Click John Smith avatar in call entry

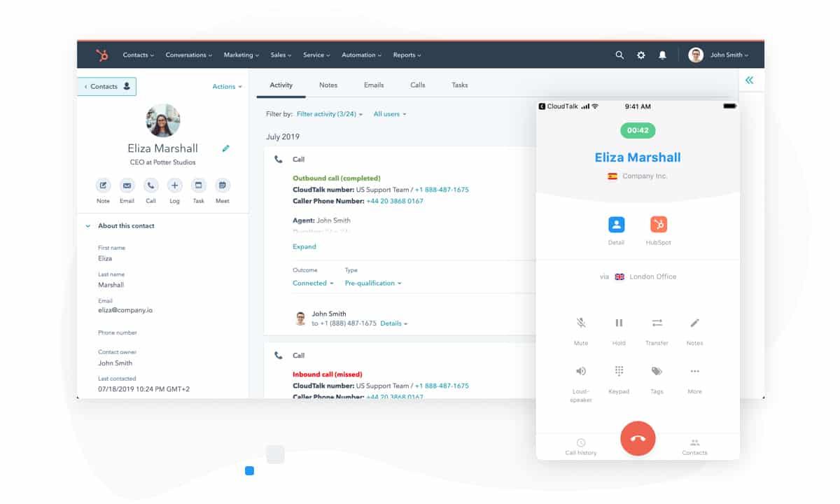300,318
